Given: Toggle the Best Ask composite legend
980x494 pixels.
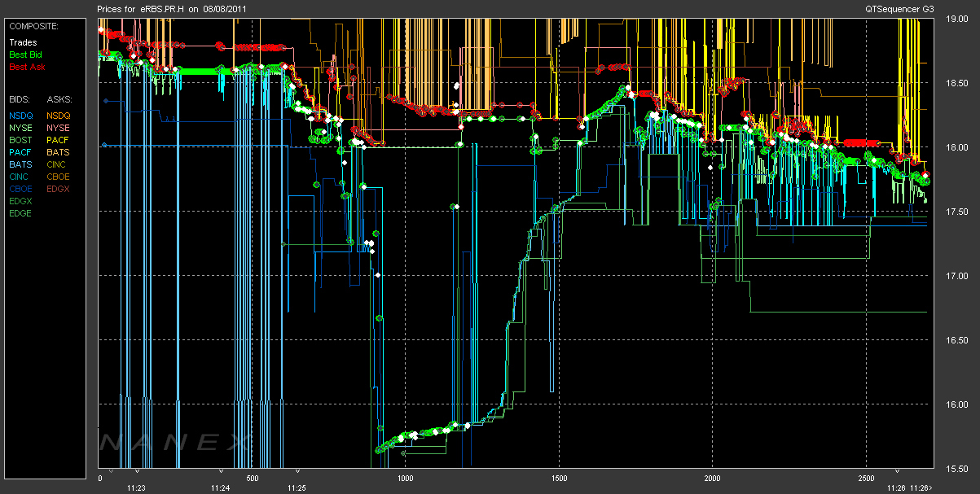Looking at the screenshot, I should [26, 67].
